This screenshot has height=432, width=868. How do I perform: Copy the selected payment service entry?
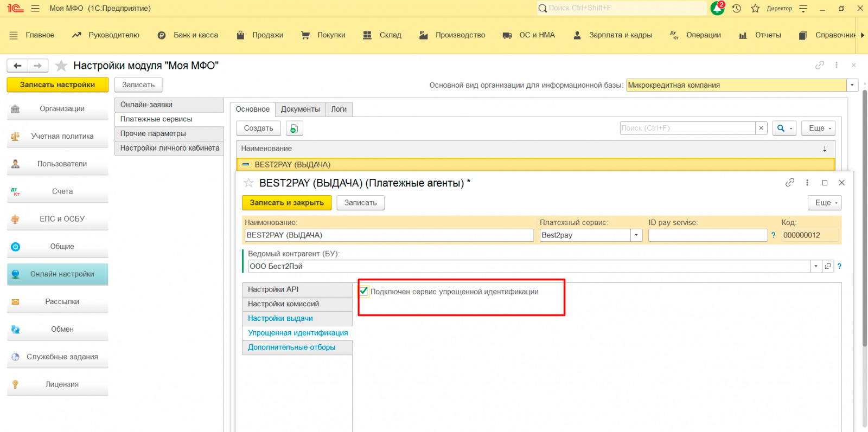click(294, 128)
